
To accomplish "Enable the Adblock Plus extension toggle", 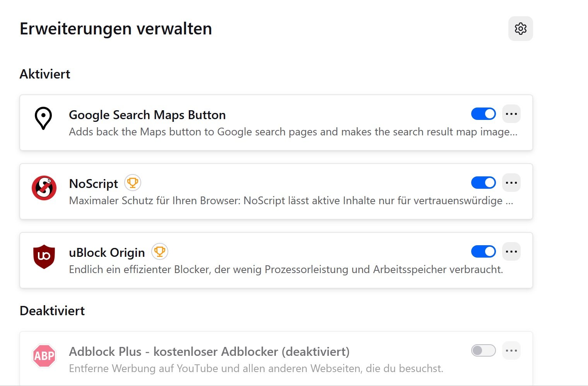I will click(483, 350).
